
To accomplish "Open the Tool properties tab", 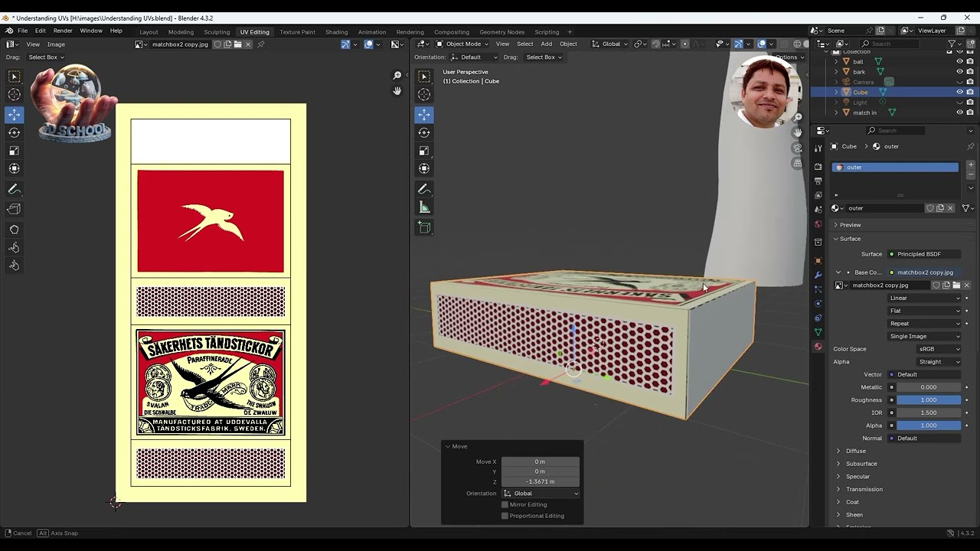I will click(818, 147).
